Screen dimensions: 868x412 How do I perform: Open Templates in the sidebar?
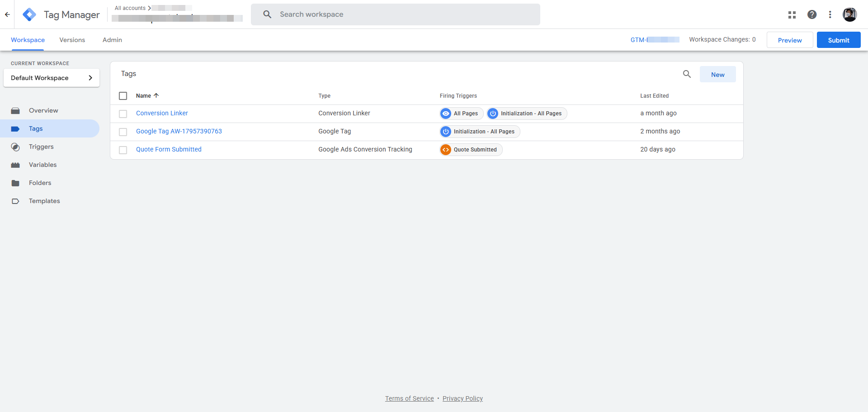click(x=50, y=201)
